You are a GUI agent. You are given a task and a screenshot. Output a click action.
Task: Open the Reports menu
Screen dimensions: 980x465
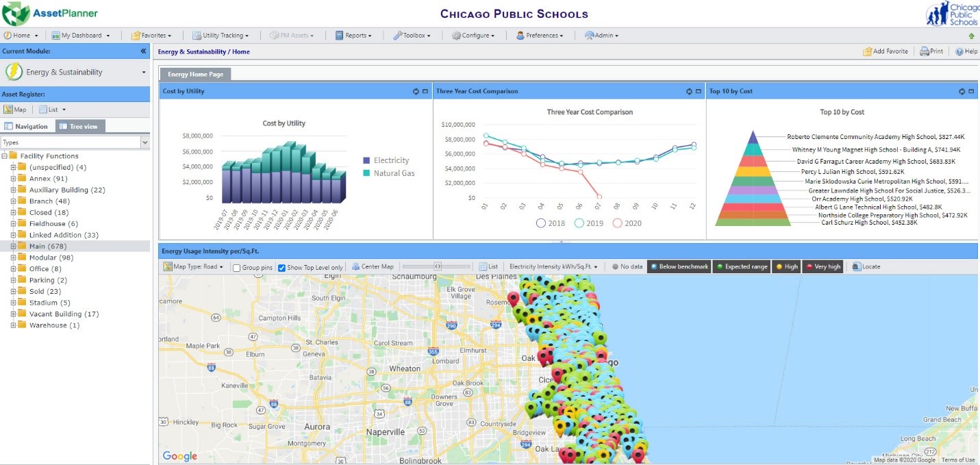coord(353,36)
